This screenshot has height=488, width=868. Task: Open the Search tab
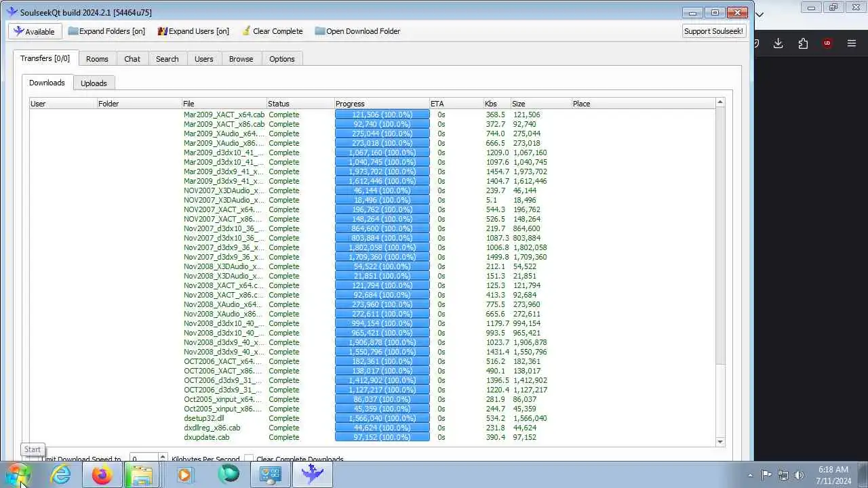167,59
